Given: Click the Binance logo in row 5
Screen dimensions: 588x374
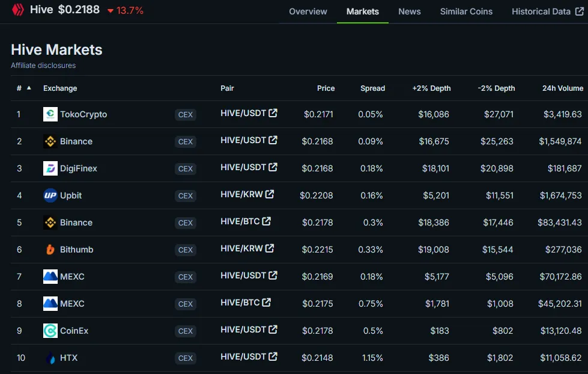Looking at the screenshot, I should point(50,222).
